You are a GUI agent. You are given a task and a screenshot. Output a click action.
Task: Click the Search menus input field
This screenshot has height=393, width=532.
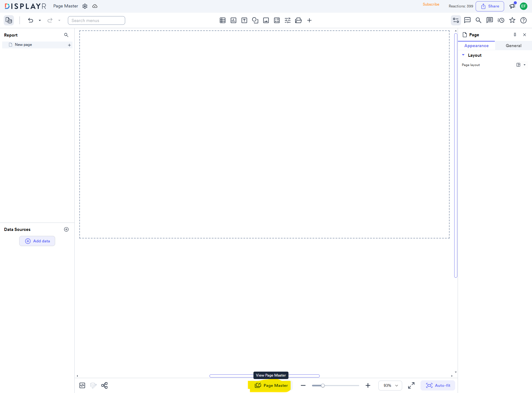coord(96,20)
